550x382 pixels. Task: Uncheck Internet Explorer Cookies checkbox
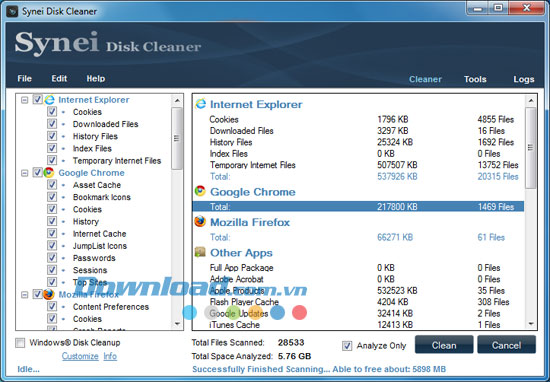coord(52,112)
